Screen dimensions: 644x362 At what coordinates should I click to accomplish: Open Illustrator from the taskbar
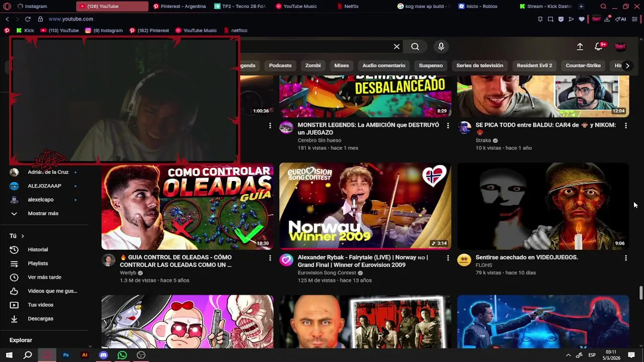coord(85,355)
